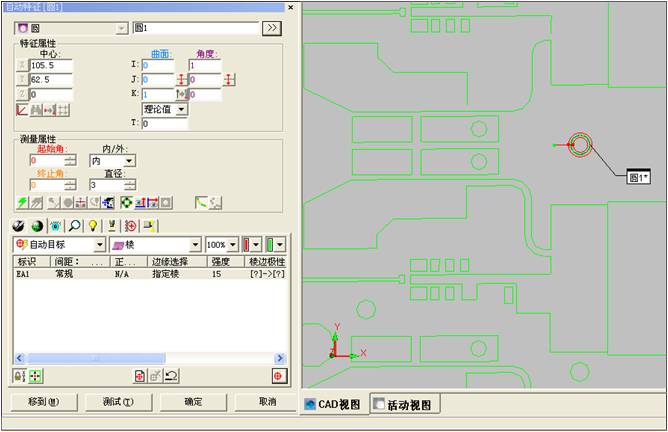Viewport: 668px width, 432px height.
Task: Click the lock icon below the target list
Action: [20, 375]
